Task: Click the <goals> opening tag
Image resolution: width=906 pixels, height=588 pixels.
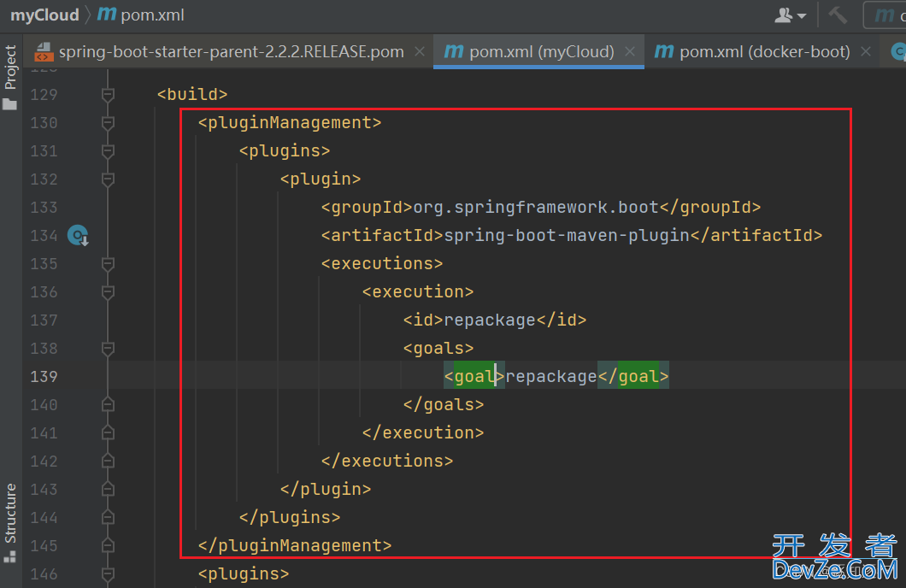Action: click(438, 349)
